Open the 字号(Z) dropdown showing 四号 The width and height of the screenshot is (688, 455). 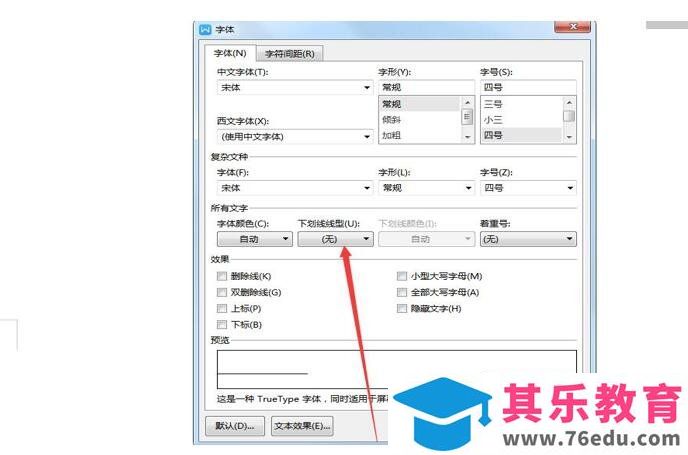tap(528, 188)
